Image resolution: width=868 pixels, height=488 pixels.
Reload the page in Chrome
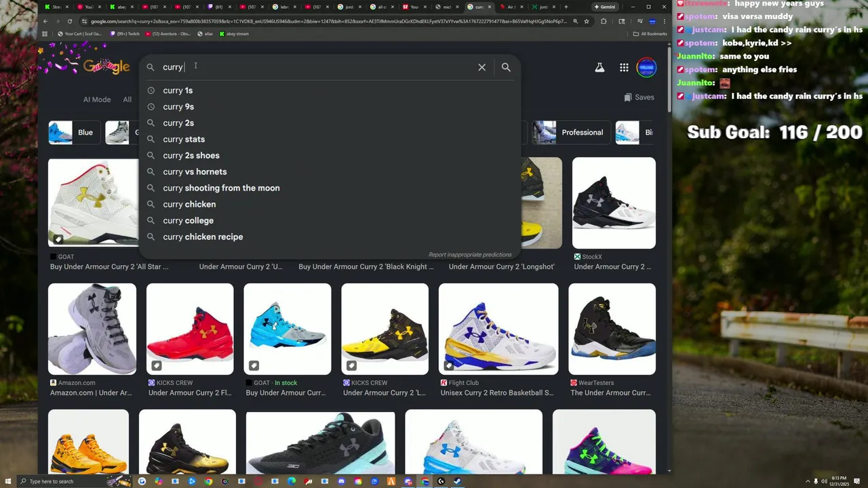tap(69, 21)
